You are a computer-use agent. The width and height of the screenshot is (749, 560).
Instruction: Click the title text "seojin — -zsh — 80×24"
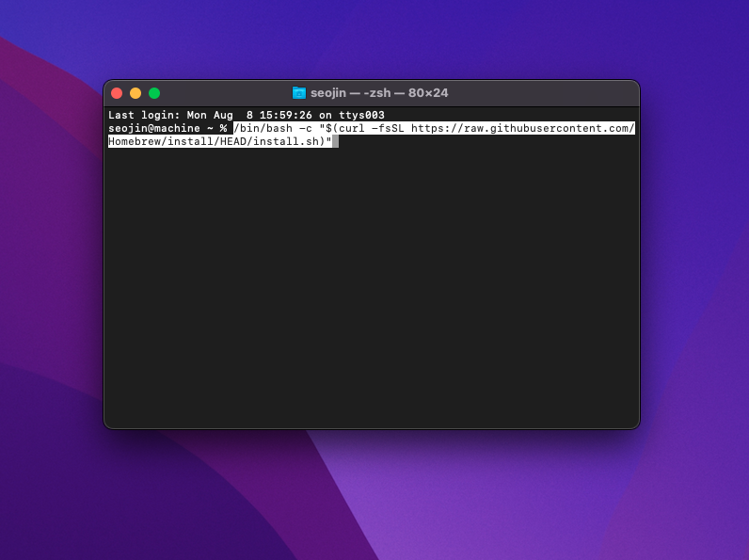tap(379, 92)
